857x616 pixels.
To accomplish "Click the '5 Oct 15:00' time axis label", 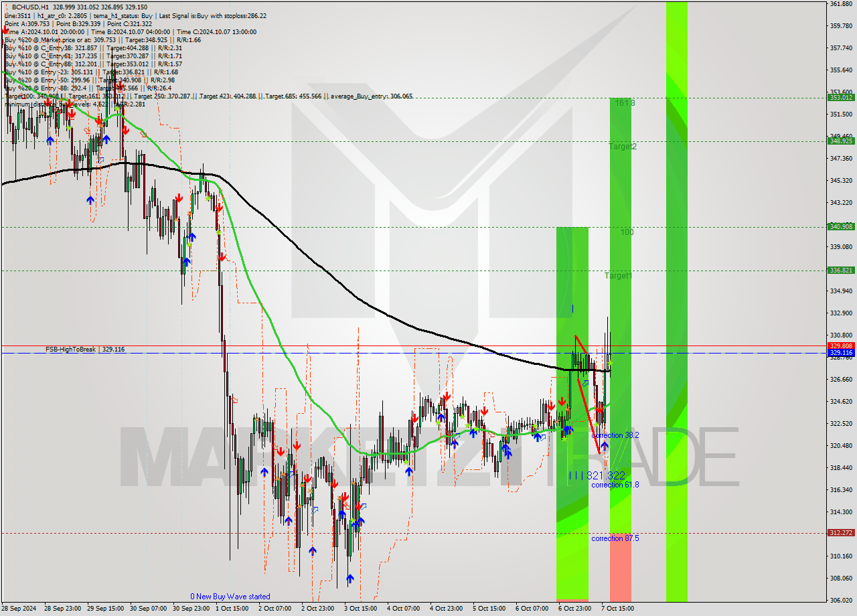I will 489,609.
